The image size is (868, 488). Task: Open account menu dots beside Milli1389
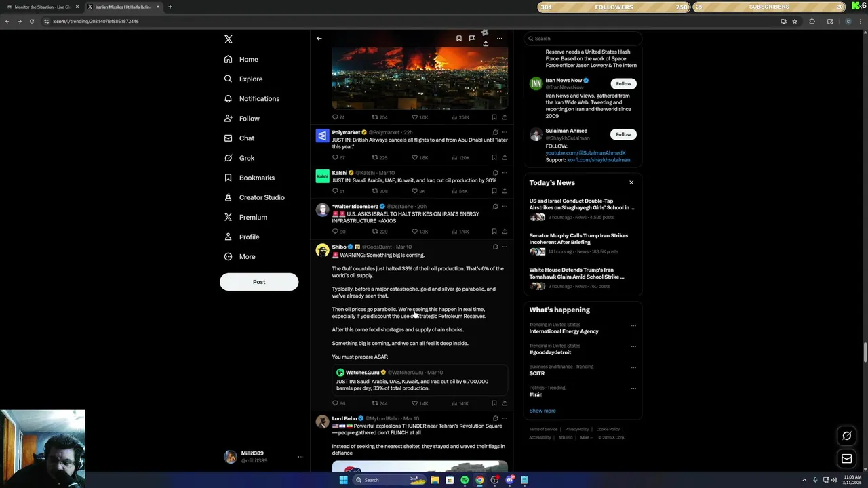(300, 457)
